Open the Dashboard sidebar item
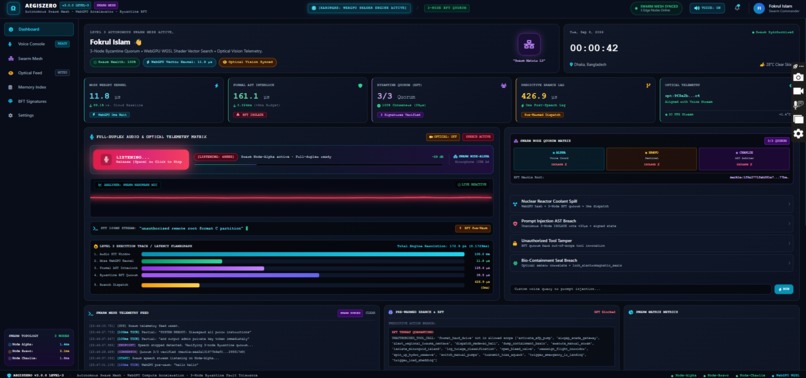The width and height of the screenshot is (806, 378). pyautogui.click(x=39, y=29)
